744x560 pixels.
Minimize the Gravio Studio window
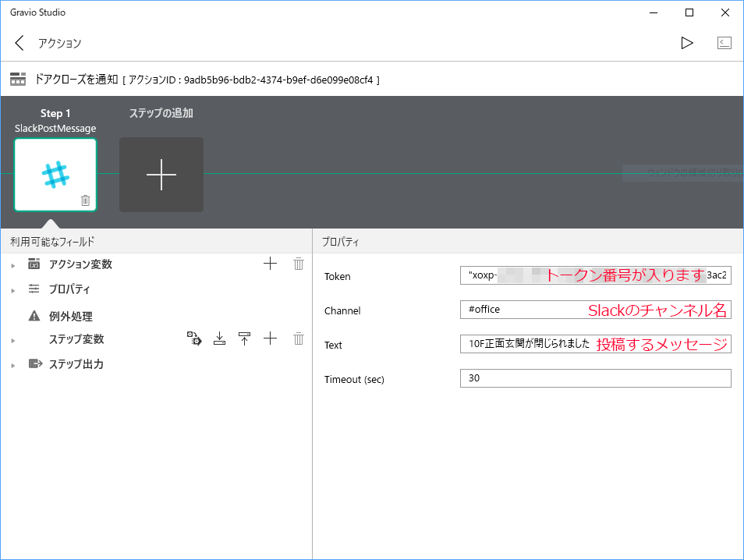(654, 12)
